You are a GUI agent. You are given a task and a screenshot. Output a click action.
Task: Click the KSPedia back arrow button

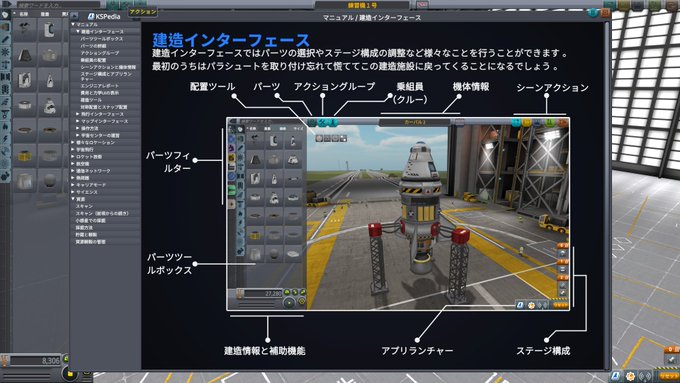point(75,16)
